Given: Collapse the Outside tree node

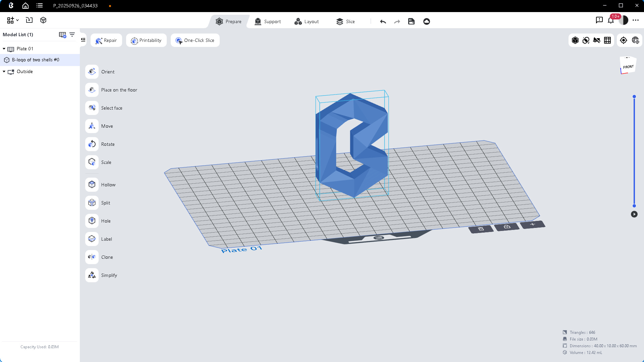Looking at the screenshot, I should tap(4, 72).
